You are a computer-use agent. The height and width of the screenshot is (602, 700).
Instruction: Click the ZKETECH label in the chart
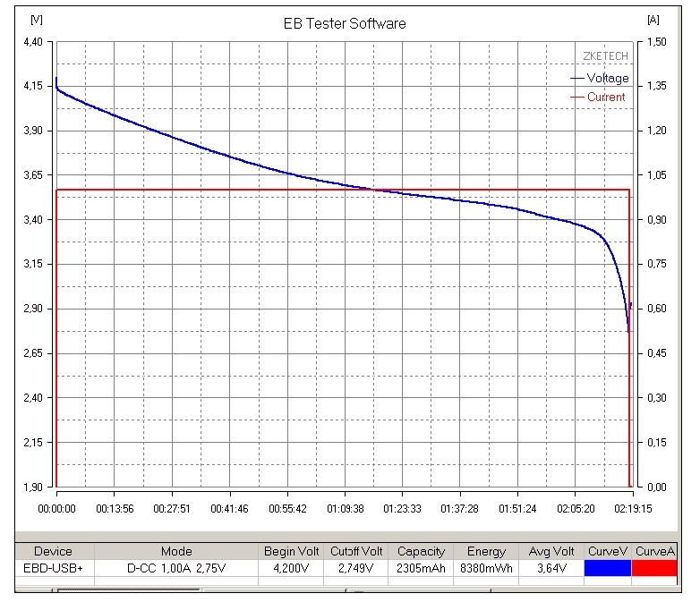[x=605, y=56]
